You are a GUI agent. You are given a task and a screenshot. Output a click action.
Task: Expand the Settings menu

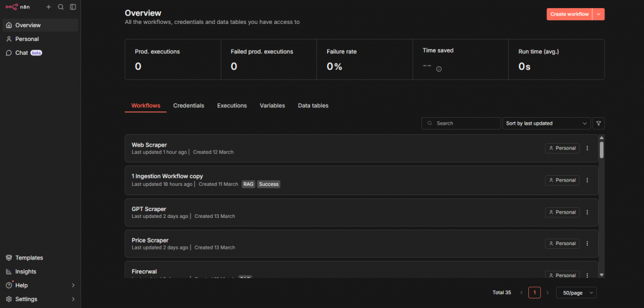[x=40, y=299]
